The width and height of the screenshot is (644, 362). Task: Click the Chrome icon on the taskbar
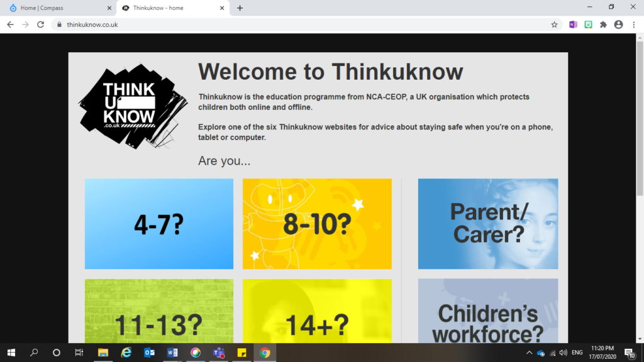(265, 353)
